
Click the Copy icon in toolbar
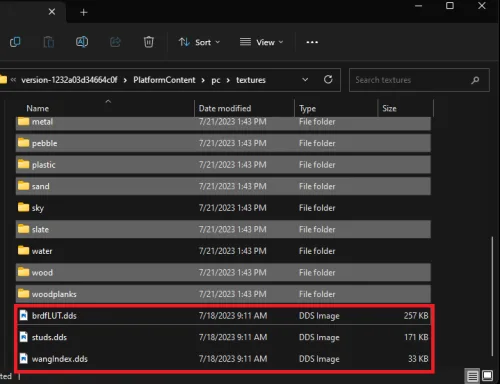15,42
